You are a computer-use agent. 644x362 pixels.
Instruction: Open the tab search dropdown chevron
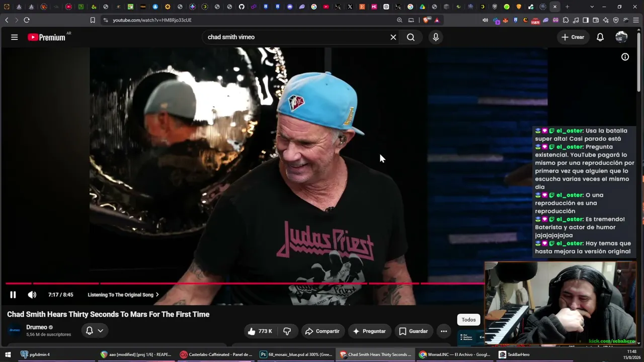(x=592, y=7)
